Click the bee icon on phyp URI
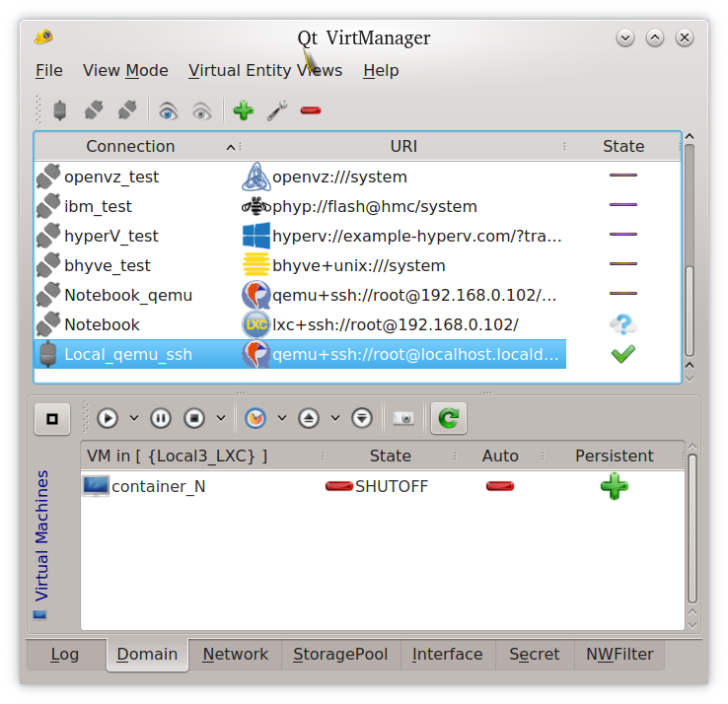Image resolution: width=728 pixels, height=704 pixels. 255,206
